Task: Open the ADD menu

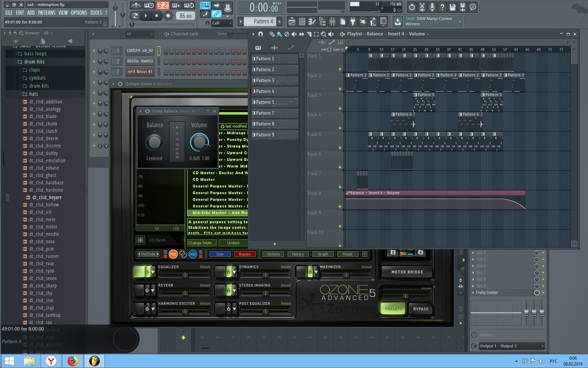Action: 31,13
